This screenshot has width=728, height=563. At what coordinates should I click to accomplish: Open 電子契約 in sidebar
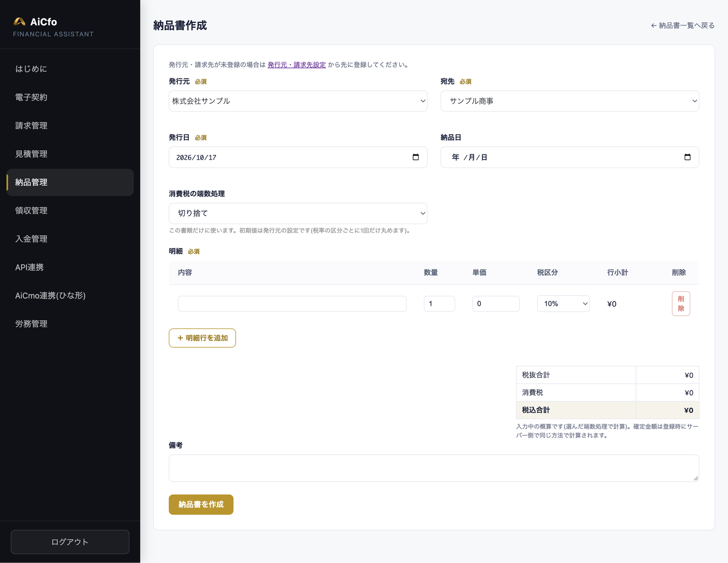[70, 97]
